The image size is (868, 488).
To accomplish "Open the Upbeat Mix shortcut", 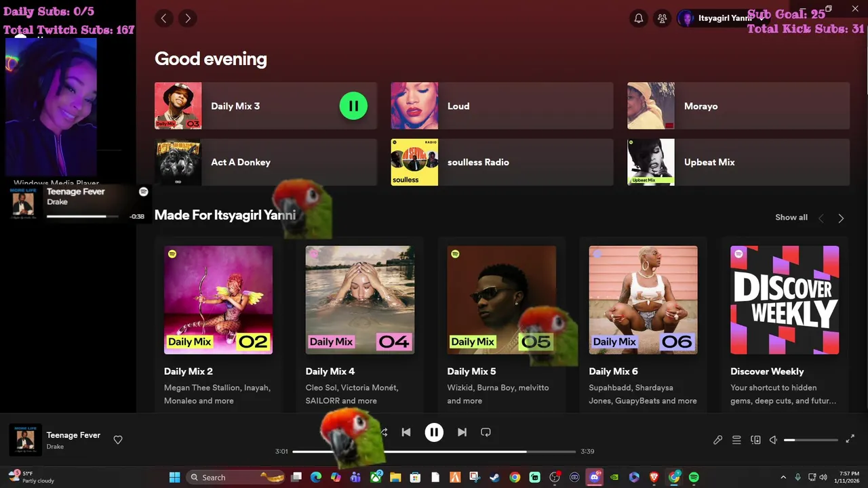I will (738, 162).
